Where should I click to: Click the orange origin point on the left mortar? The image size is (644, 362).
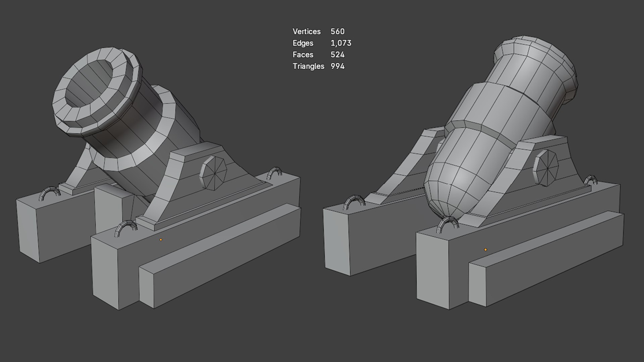[x=161, y=240]
